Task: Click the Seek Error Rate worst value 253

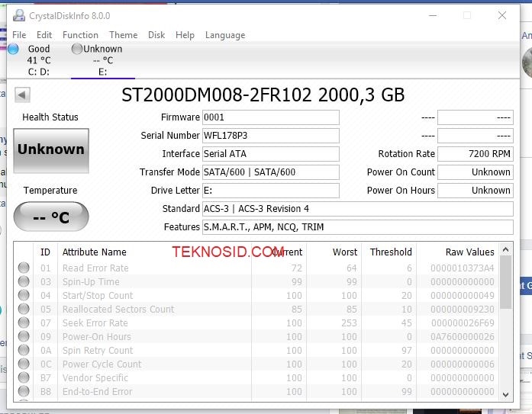Action: point(349,323)
